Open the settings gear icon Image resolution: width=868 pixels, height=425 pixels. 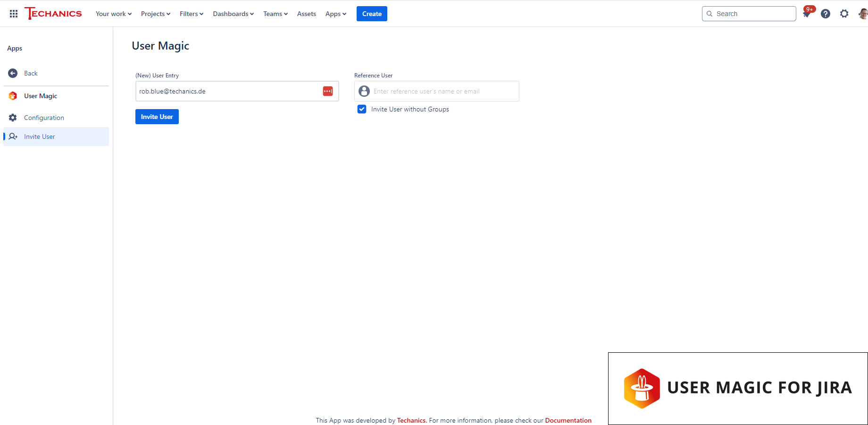coord(844,14)
